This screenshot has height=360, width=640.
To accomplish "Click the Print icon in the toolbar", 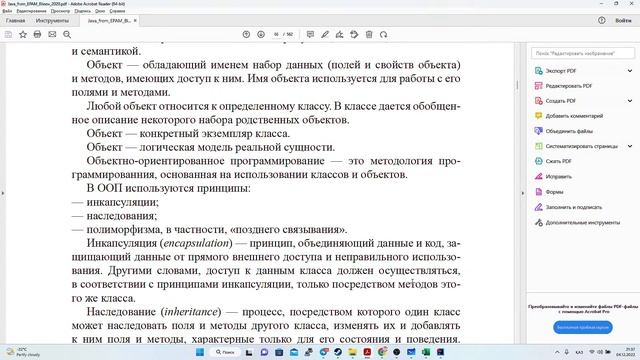I will (x=37, y=35).
